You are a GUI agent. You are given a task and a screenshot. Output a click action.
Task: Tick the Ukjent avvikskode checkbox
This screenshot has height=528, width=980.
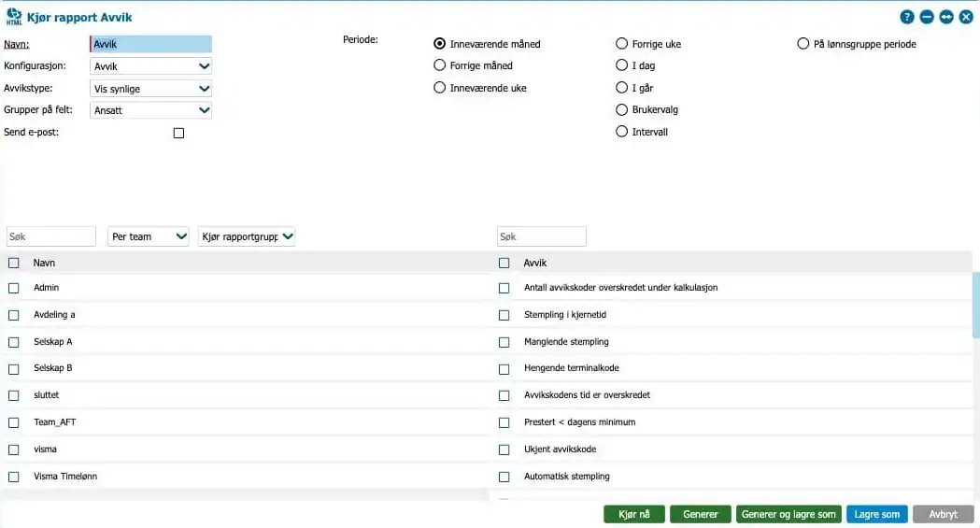pos(504,450)
